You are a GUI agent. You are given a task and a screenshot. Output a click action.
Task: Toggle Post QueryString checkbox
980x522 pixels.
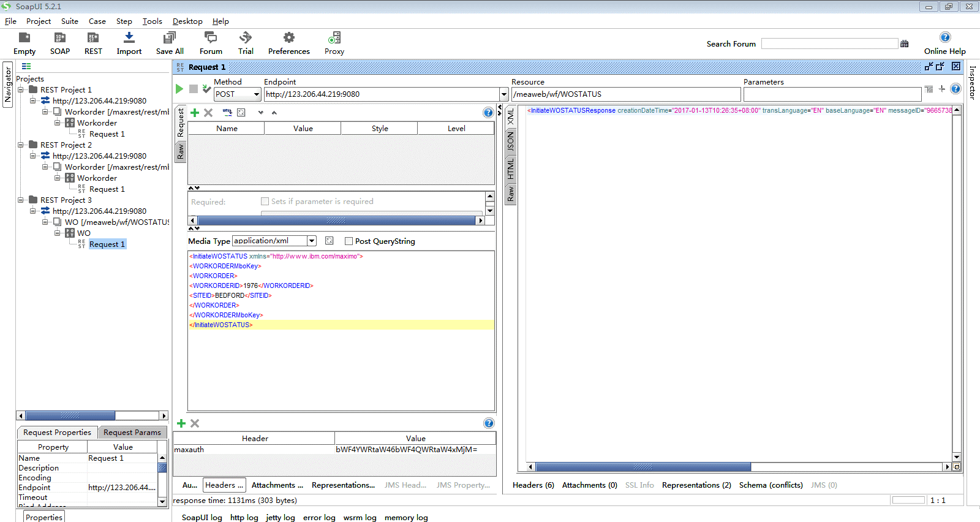click(x=349, y=241)
